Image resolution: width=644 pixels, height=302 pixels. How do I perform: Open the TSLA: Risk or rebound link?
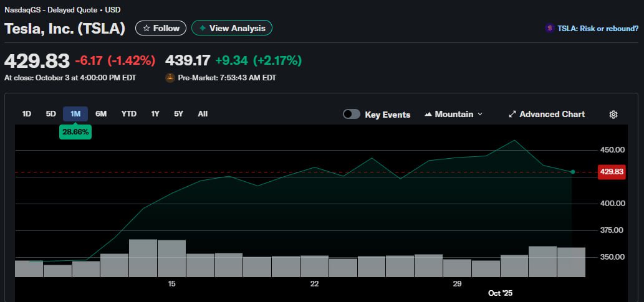click(x=597, y=28)
